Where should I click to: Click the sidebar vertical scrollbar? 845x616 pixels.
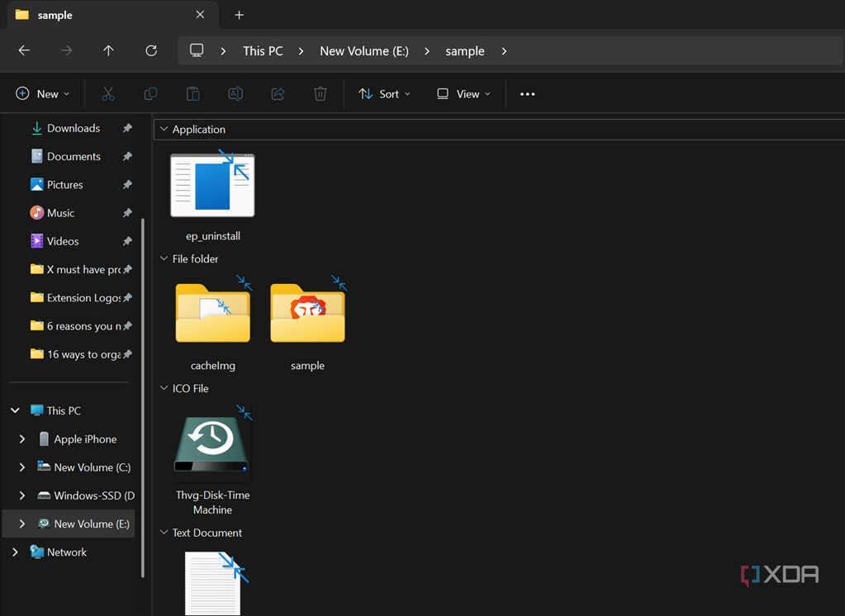[x=143, y=398]
